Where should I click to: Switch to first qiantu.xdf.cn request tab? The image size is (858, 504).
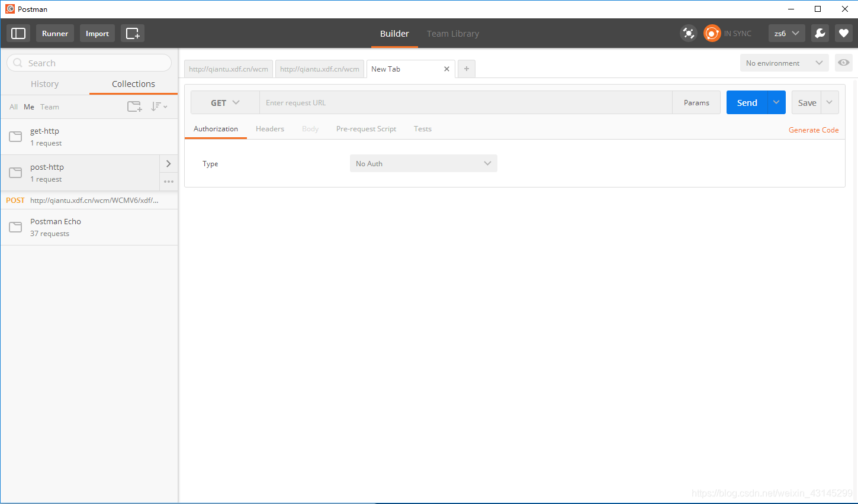229,69
